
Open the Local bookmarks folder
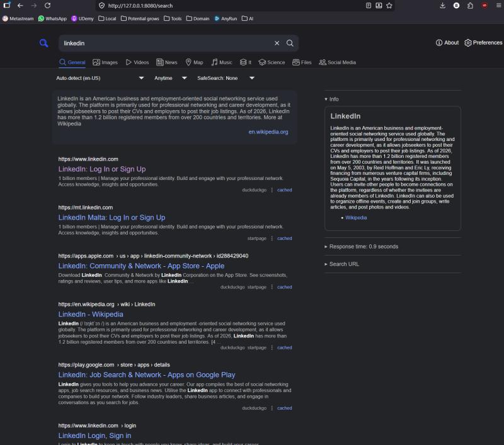107,19
